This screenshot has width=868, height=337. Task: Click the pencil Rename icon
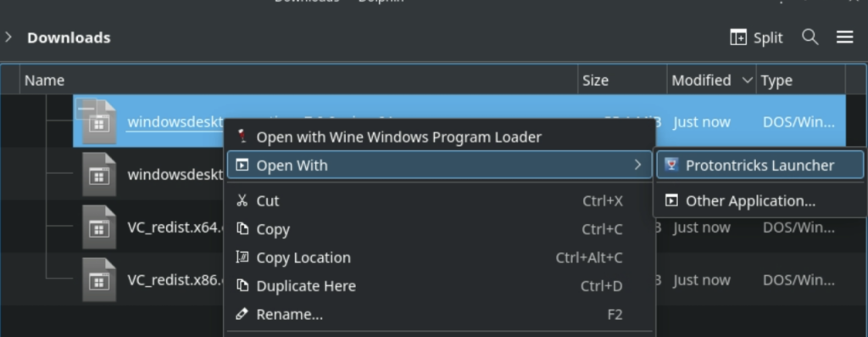(242, 314)
